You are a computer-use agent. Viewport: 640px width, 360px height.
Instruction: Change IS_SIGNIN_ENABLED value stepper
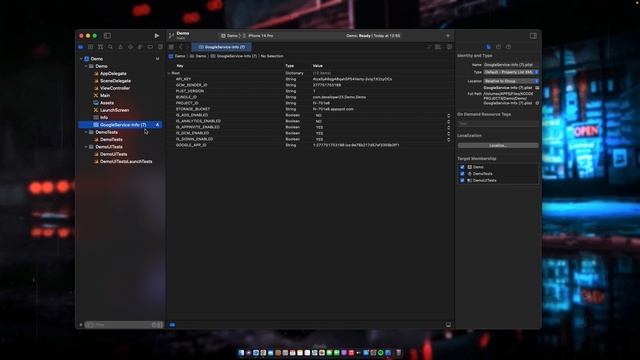449,139
